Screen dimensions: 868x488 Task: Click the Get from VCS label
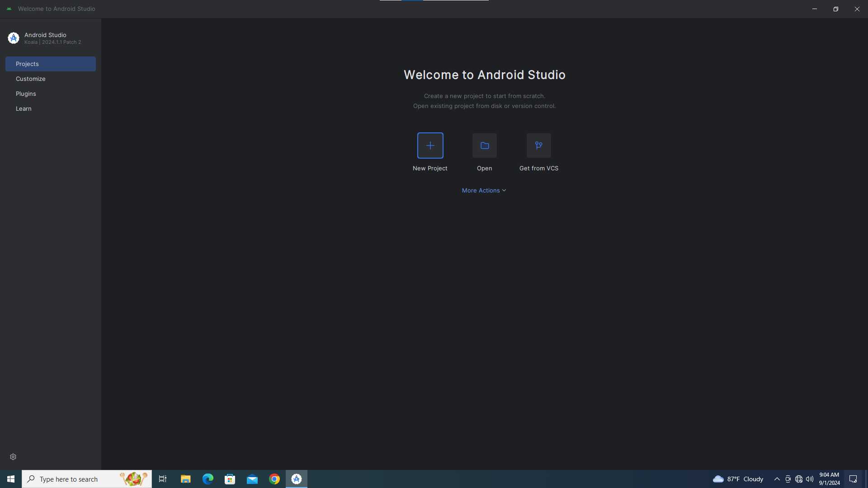pos(539,168)
